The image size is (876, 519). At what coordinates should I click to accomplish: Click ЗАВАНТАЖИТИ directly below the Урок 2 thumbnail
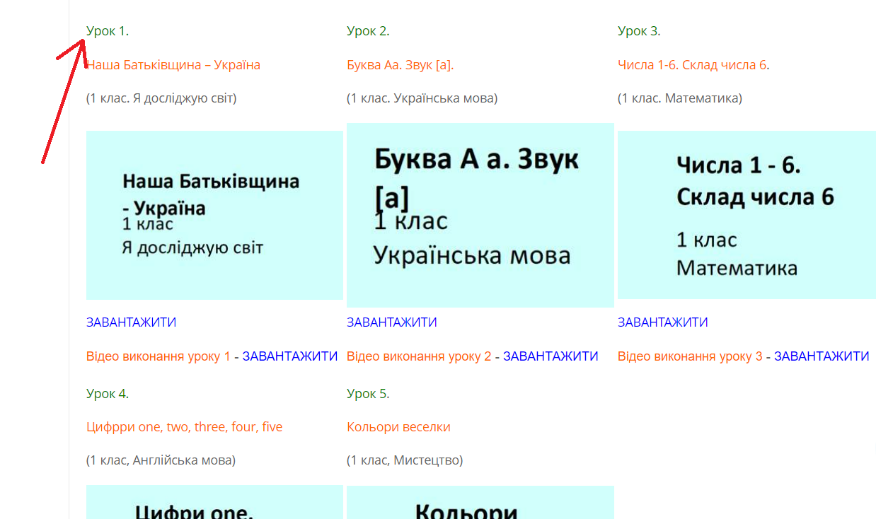(x=391, y=322)
